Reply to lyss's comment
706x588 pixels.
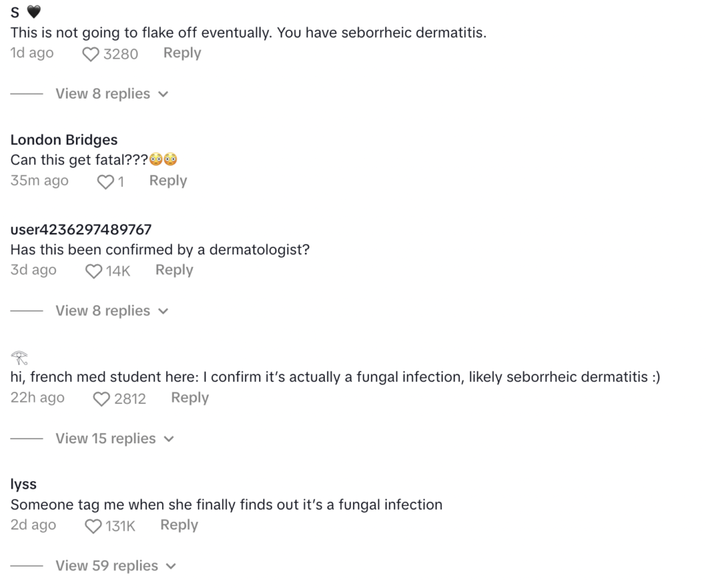tap(179, 525)
